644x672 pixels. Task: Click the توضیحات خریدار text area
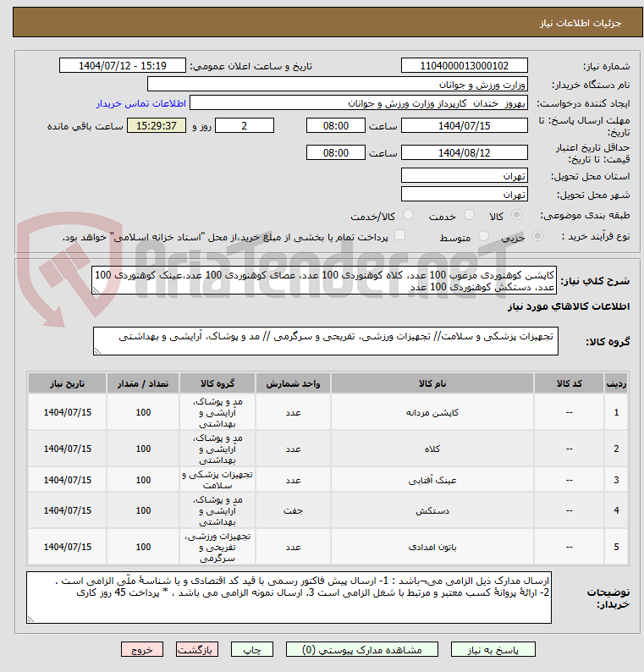[x=289, y=598]
